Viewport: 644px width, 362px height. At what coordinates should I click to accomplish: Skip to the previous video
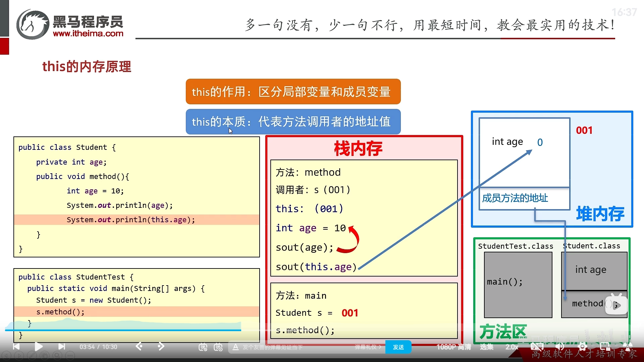tap(16, 347)
